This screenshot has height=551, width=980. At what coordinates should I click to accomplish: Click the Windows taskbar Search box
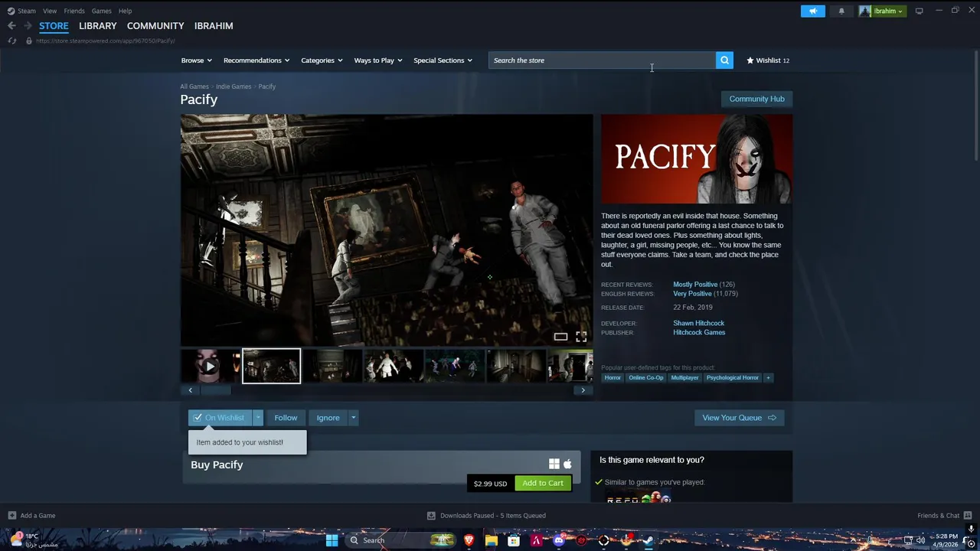400,540
